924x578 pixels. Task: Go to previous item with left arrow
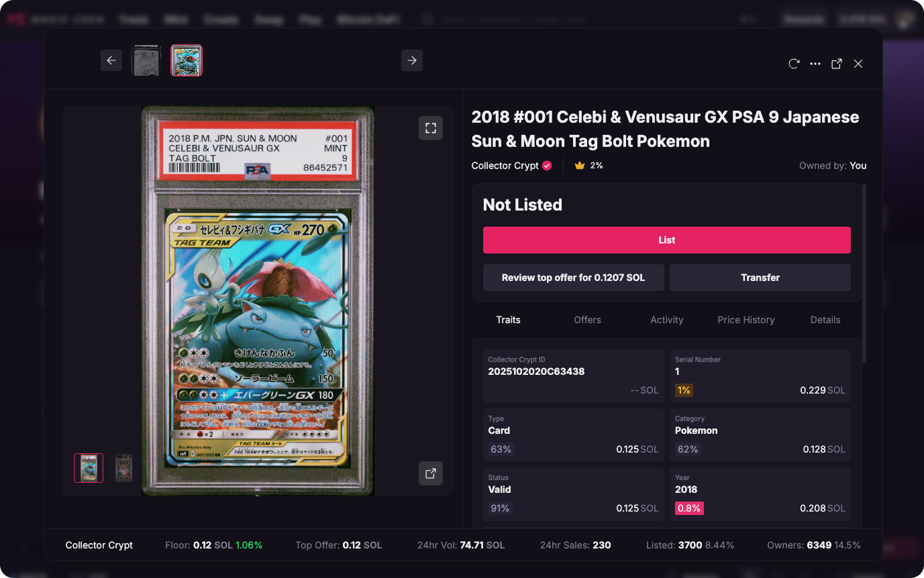111,60
